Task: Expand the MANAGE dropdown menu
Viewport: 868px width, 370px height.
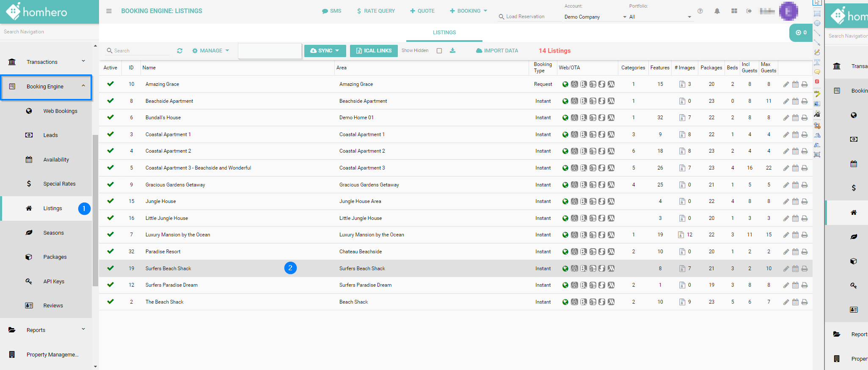Action: click(210, 51)
